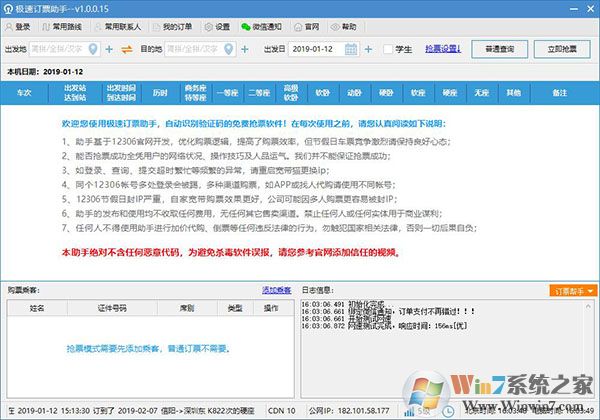Image resolution: width=600 pixels, height=420 pixels.
Task: Click the 证件号码 header in passenger table
Action: 112,308
